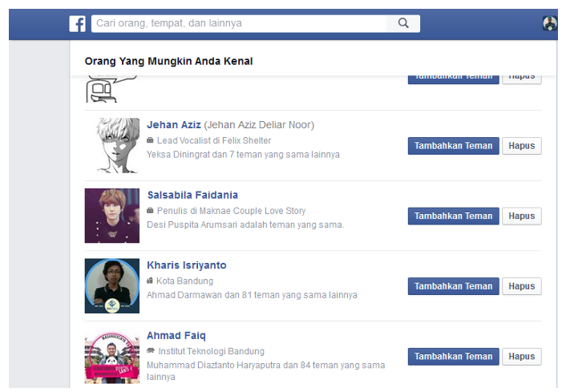Screen dimensions: 566x392
Task: Open the Jehan Aziz name link
Action: coord(174,125)
